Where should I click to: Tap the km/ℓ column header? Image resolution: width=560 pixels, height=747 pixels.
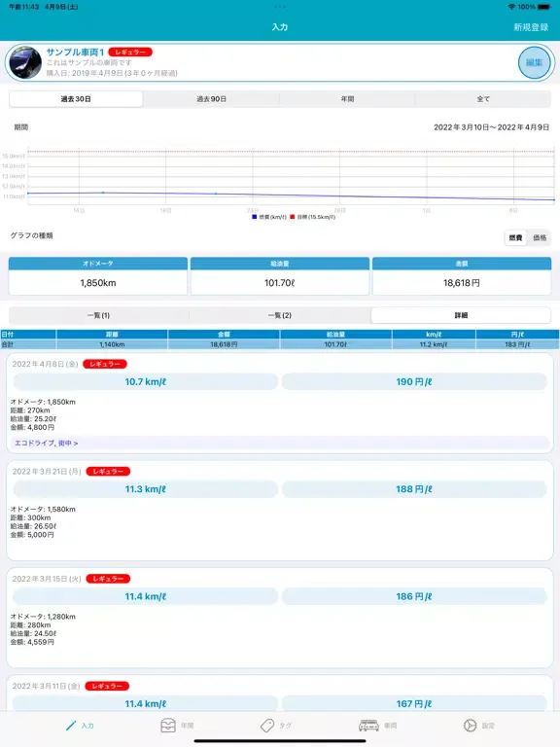pos(434,335)
